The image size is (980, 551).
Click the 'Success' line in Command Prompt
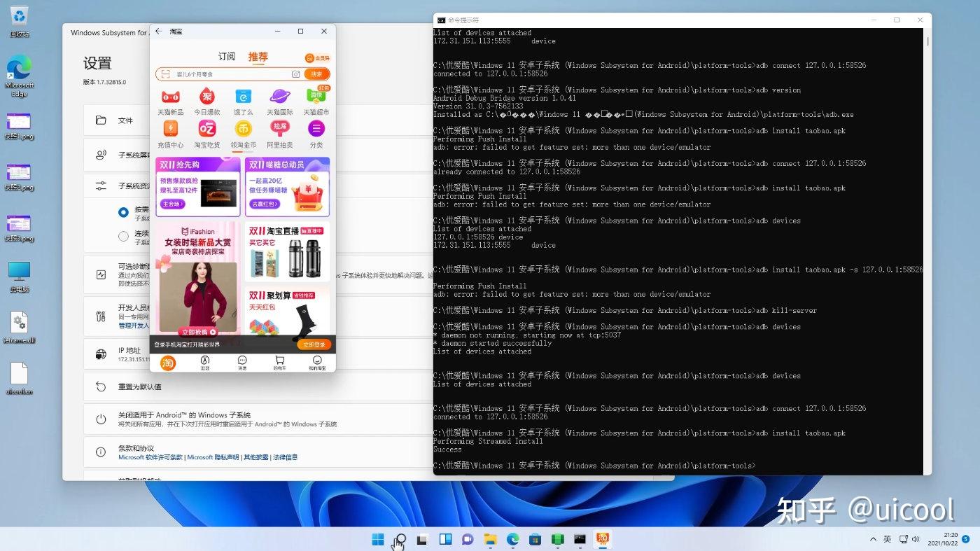[x=447, y=449]
